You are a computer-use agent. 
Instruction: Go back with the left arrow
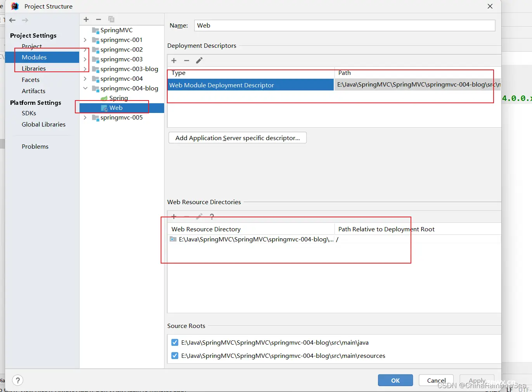pyautogui.click(x=12, y=20)
